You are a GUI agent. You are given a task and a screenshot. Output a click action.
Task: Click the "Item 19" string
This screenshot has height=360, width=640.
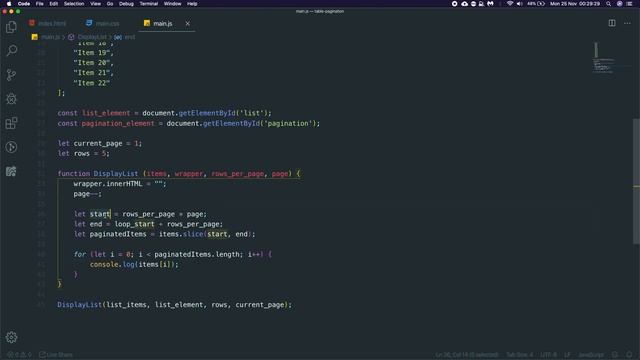click(92, 53)
